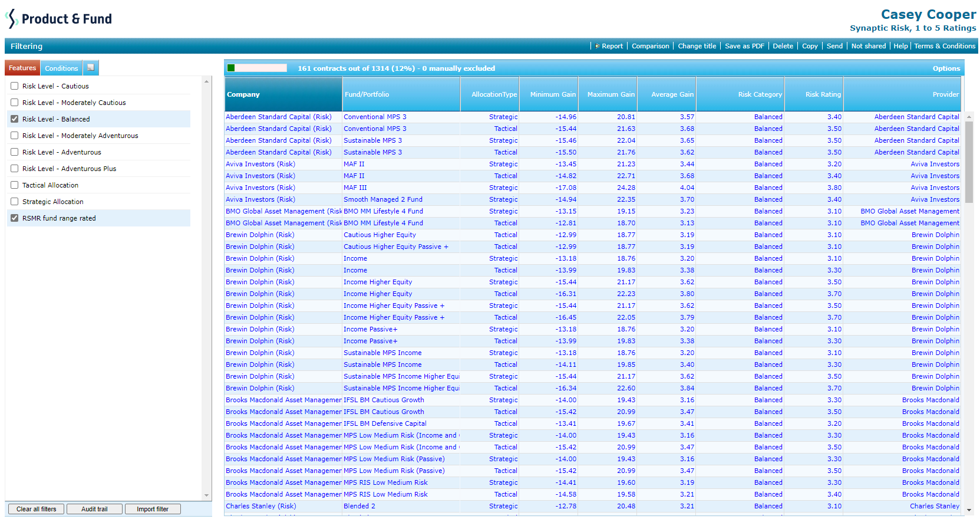Enable Risk Level - Adventurous Plus

pyautogui.click(x=15, y=168)
